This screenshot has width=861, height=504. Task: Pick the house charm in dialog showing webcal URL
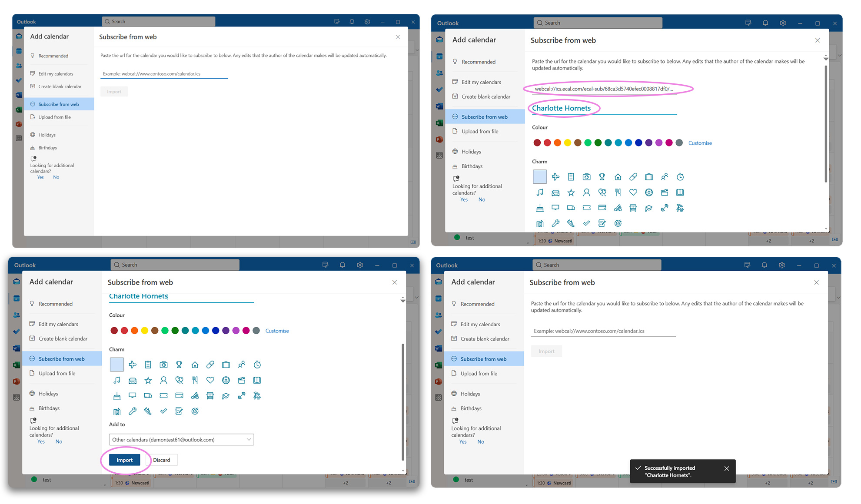pos(618,177)
